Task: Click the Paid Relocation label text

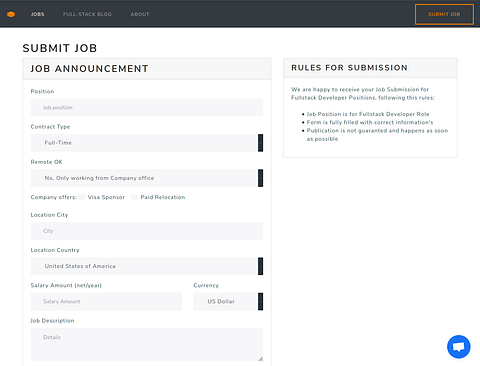Action: coord(163,197)
